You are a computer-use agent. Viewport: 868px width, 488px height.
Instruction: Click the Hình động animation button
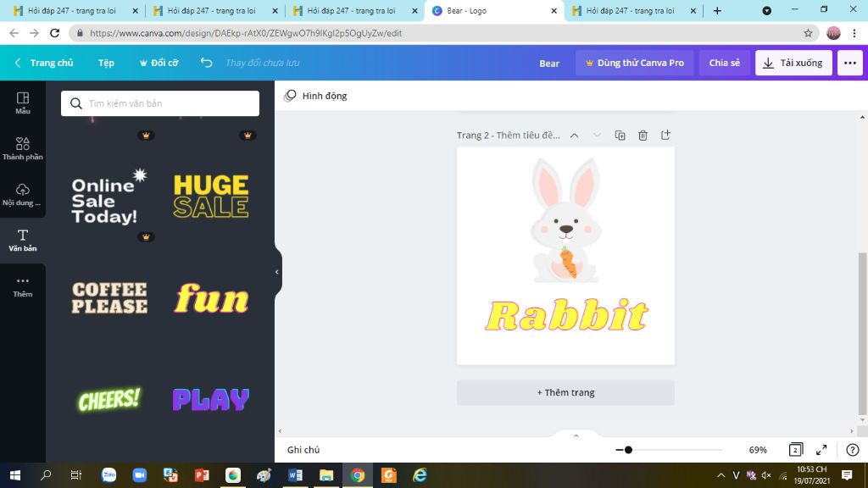tap(315, 96)
